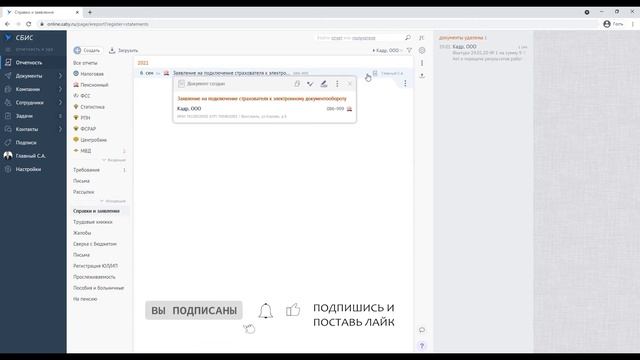Collapse the Входящие section header

[x=113, y=160]
